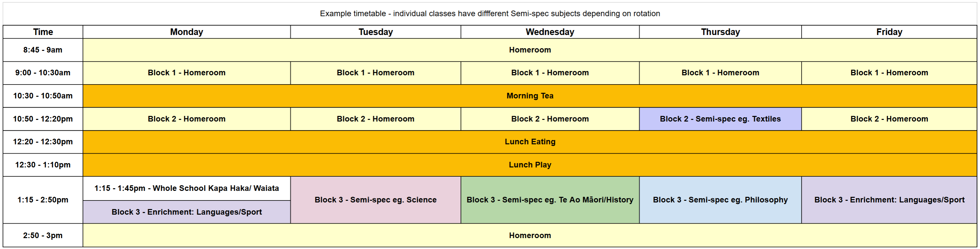Click the Time column header

[x=43, y=32]
